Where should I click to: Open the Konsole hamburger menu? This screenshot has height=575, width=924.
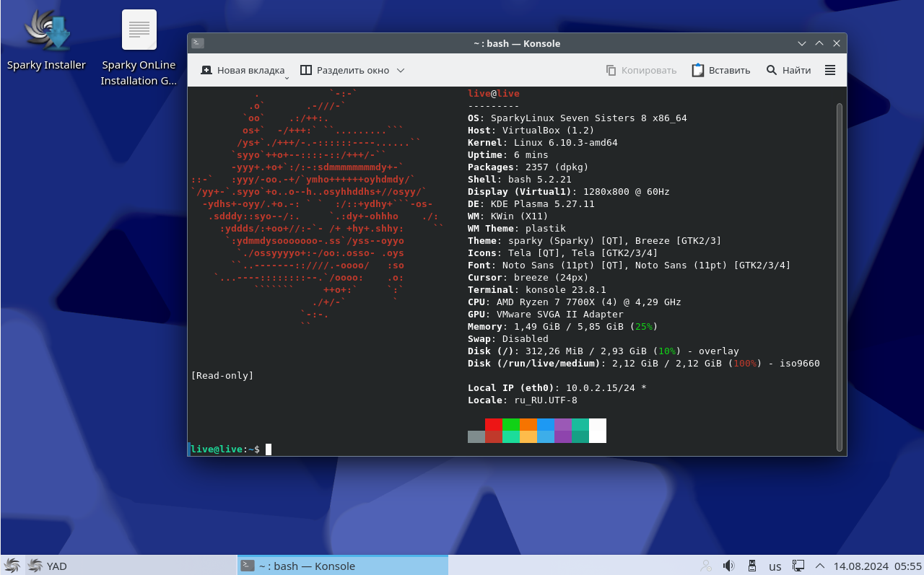[x=830, y=70]
